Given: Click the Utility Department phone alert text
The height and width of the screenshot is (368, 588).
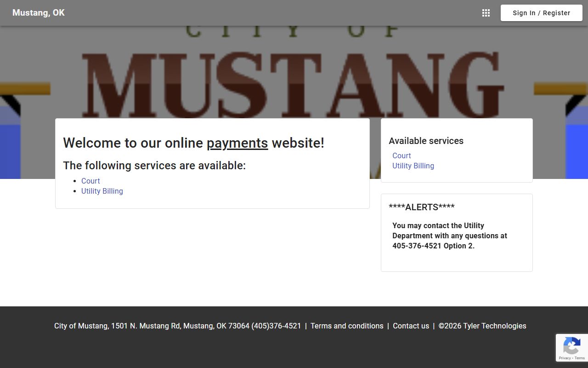Looking at the screenshot, I should pos(450,236).
